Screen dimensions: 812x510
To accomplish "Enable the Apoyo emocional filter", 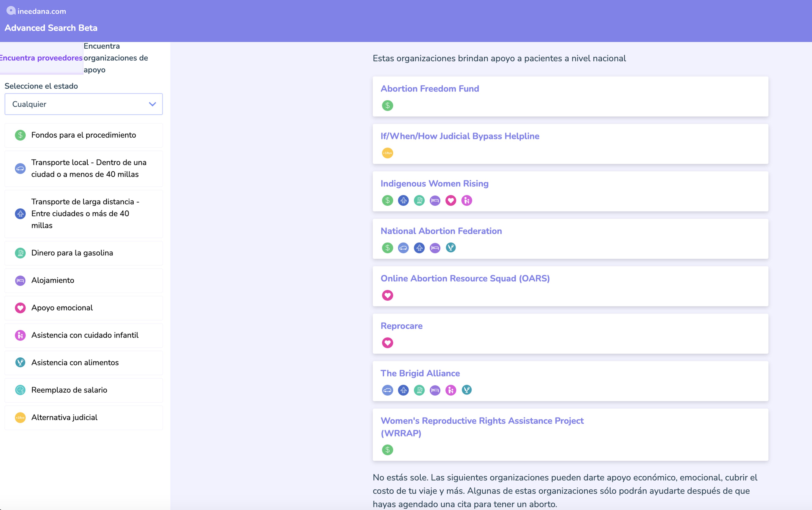I will [83, 308].
